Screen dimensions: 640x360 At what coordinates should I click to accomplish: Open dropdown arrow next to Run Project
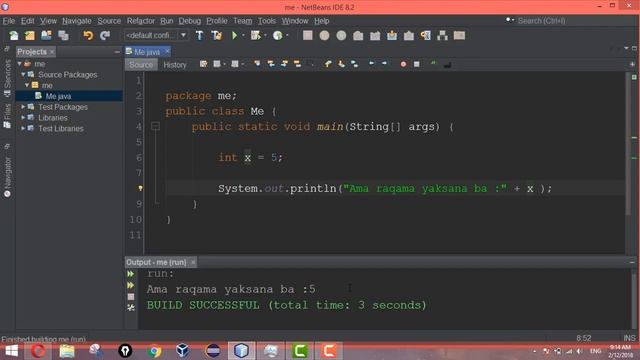[x=243, y=36]
